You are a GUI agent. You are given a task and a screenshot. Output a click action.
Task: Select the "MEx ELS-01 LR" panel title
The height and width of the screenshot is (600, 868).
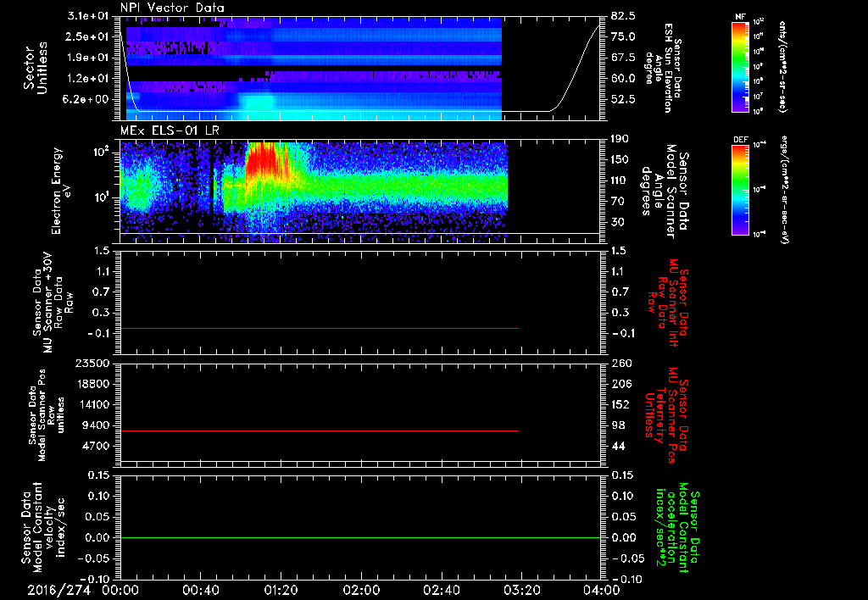170,131
